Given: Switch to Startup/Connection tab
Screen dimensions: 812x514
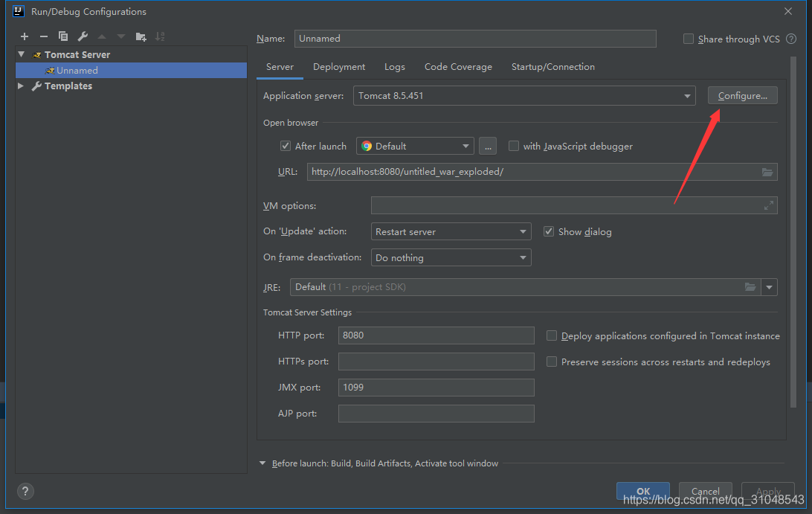Looking at the screenshot, I should pyautogui.click(x=553, y=67).
